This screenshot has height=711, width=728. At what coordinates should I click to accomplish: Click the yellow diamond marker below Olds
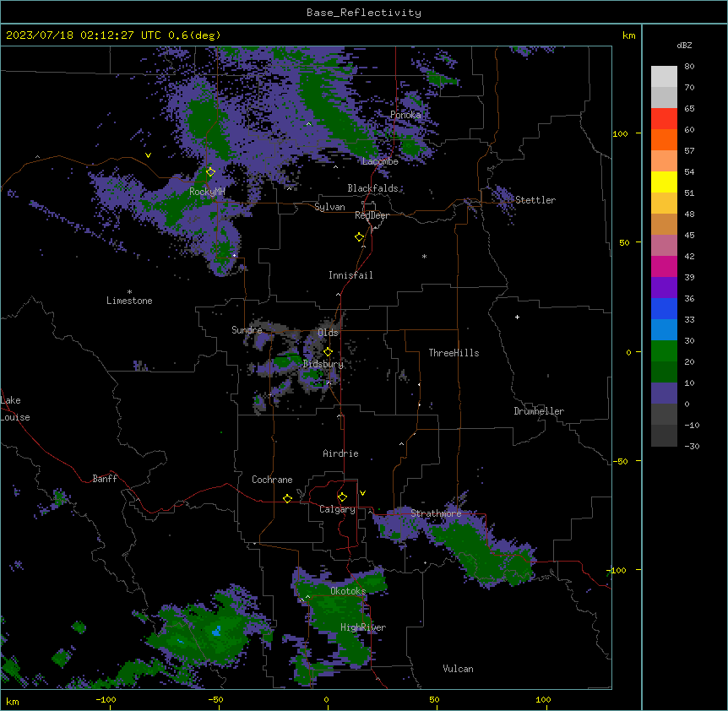pyautogui.click(x=328, y=352)
